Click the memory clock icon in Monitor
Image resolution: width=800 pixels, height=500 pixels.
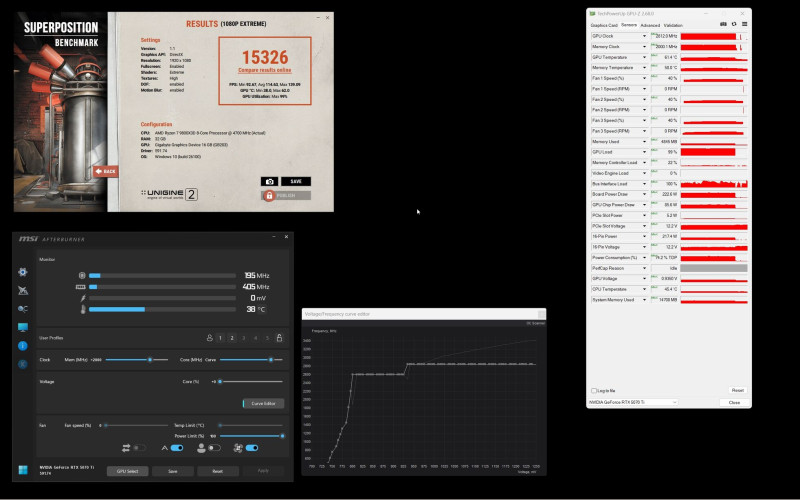point(81,287)
